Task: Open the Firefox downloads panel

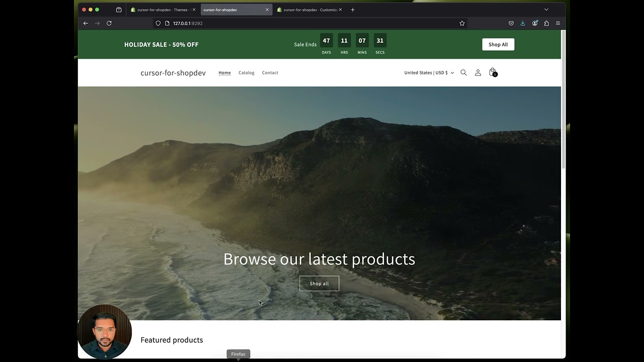Action: [523, 23]
